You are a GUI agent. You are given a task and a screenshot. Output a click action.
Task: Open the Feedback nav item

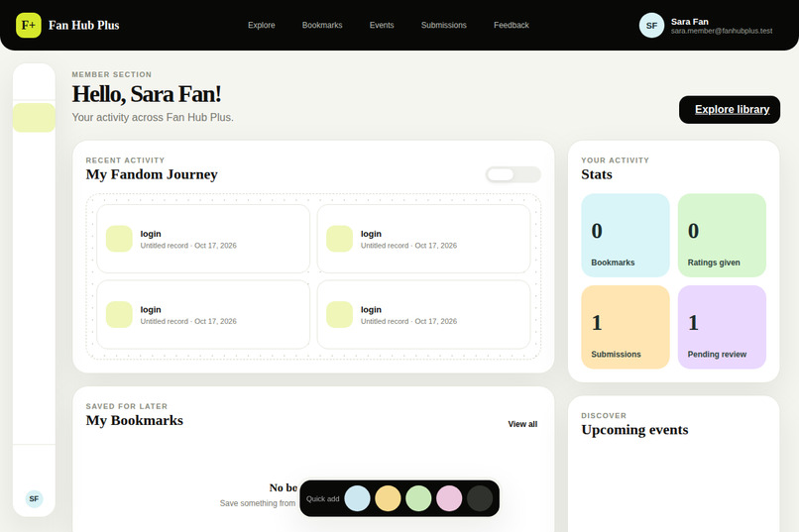[x=512, y=25]
